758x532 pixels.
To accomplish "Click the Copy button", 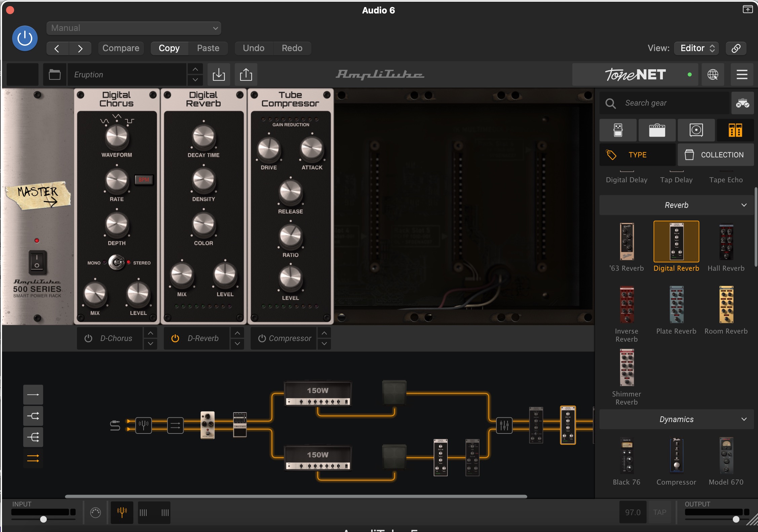I will [x=169, y=48].
